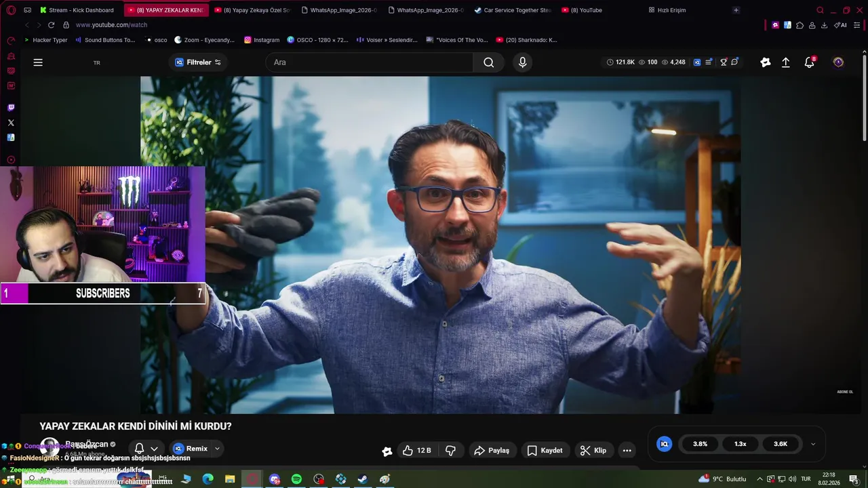This screenshot has width=868, height=488.
Task: Open Discord from the taskbar
Action: [275, 479]
